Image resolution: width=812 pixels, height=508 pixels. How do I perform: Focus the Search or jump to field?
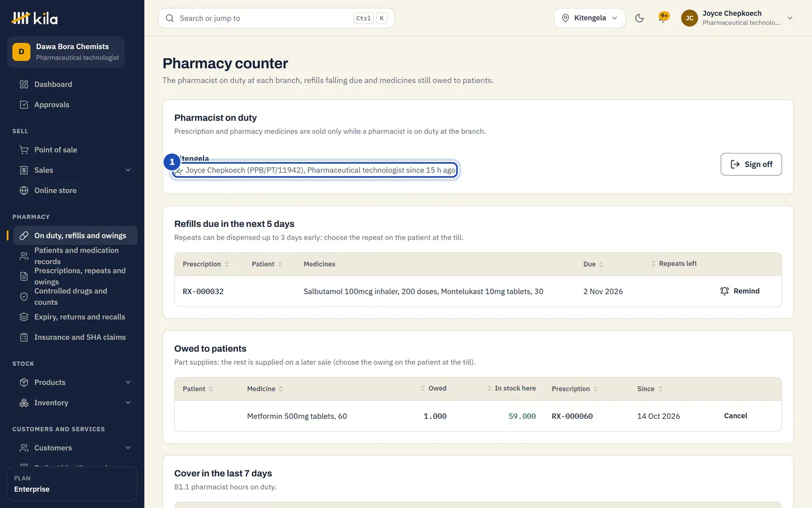(276, 18)
